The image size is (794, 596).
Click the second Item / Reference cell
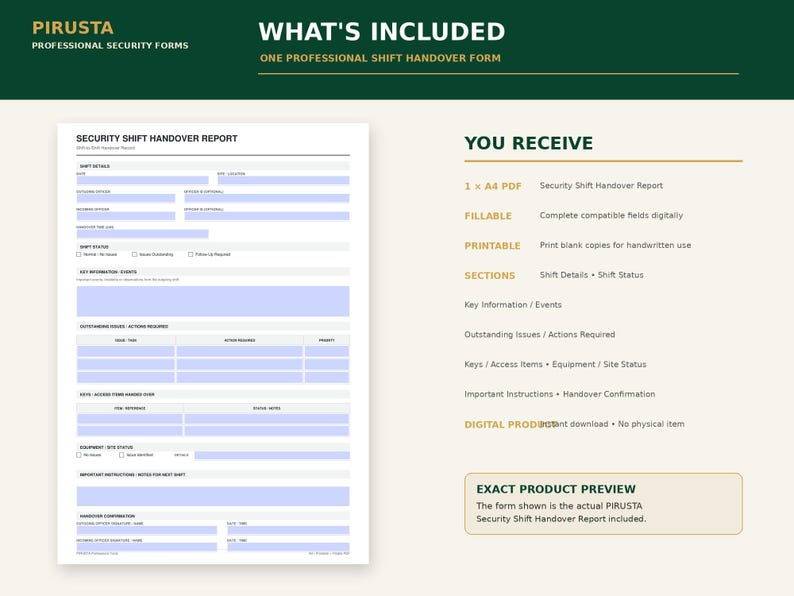pyautogui.click(x=130, y=431)
